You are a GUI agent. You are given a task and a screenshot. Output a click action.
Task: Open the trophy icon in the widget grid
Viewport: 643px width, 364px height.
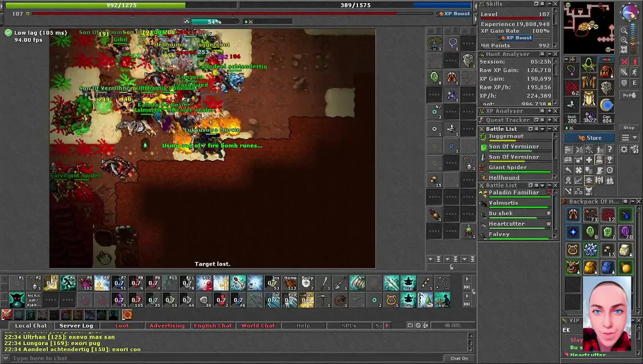(610, 160)
